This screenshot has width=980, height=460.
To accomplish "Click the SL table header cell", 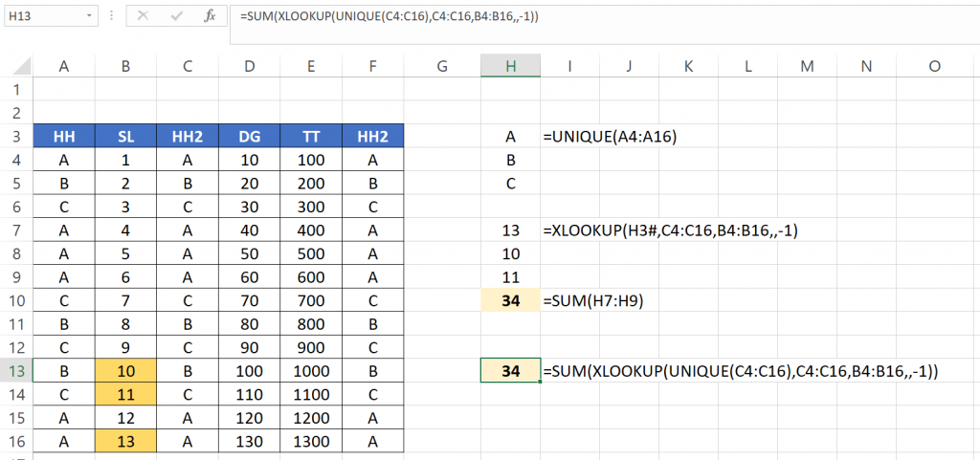I will (x=125, y=137).
